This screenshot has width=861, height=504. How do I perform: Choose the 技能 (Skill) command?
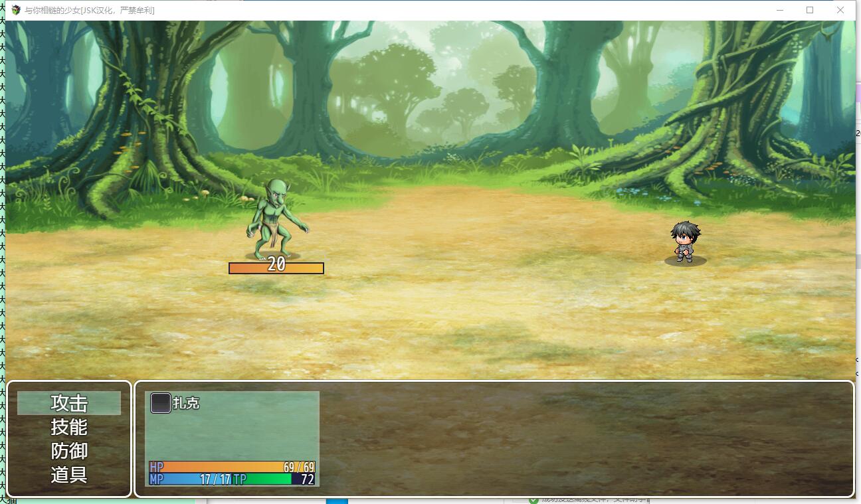pyautogui.click(x=69, y=427)
